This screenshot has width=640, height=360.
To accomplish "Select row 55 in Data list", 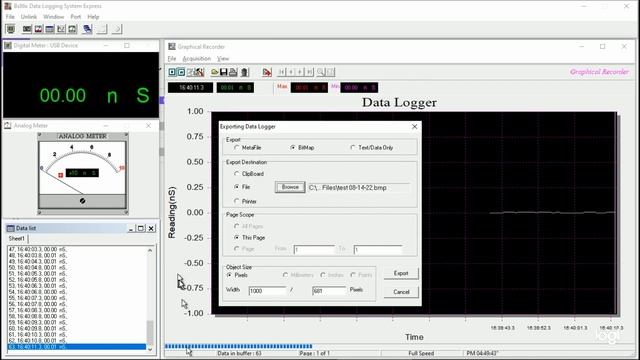I will (77, 298).
